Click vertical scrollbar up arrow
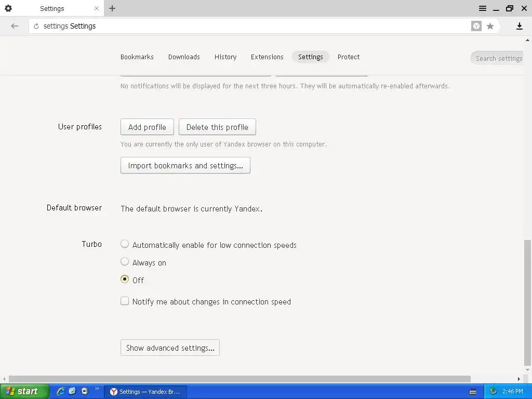Screen dimensions: 532x399 (527, 40)
